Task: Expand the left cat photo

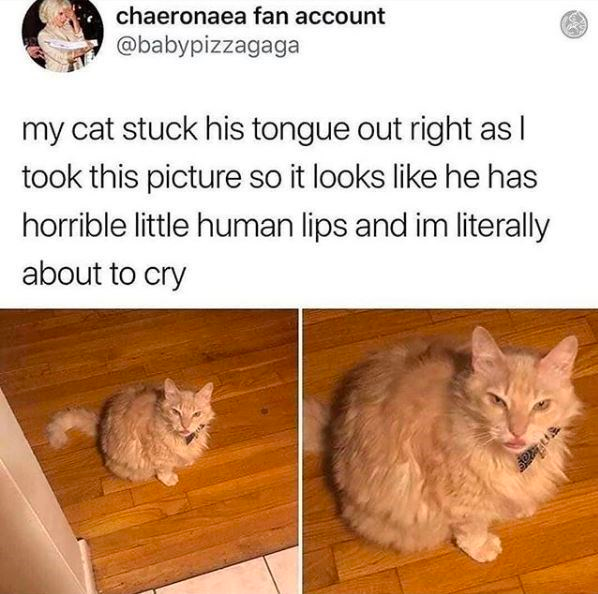Action: [x=148, y=451]
